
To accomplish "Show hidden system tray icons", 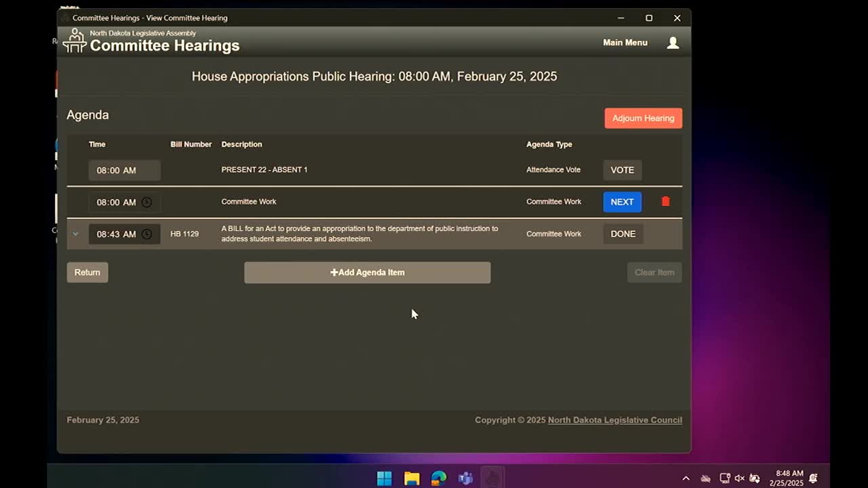I will tap(686, 478).
